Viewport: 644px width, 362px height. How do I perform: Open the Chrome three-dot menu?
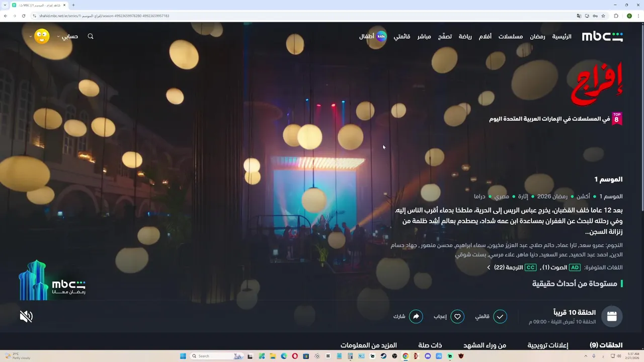[x=638, y=16]
